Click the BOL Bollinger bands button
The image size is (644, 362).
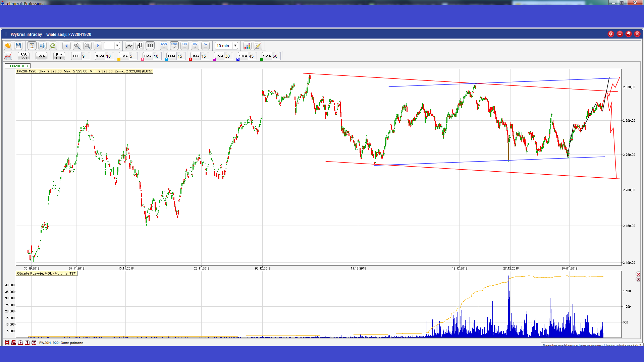coord(76,56)
